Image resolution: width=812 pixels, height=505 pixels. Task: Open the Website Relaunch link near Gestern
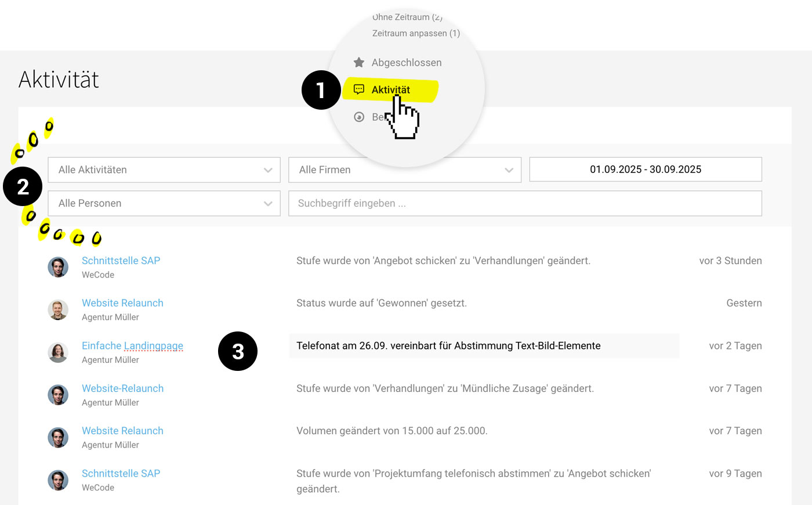pyautogui.click(x=122, y=302)
